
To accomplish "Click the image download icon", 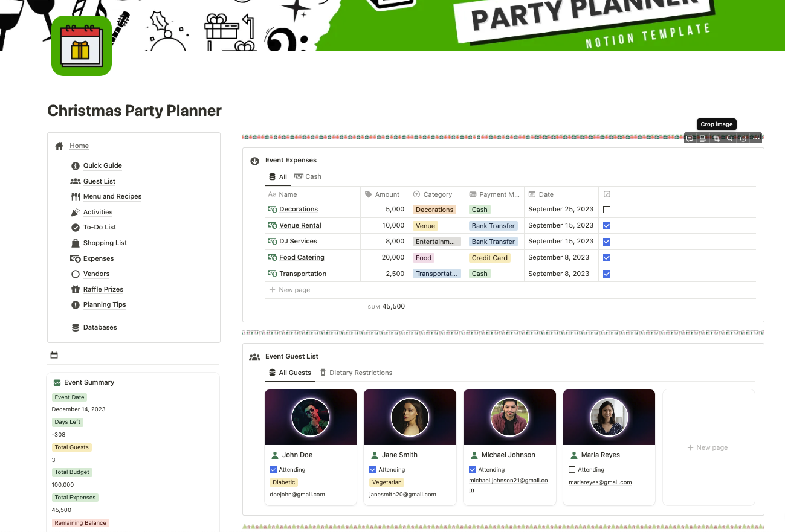I will [743, 138].
